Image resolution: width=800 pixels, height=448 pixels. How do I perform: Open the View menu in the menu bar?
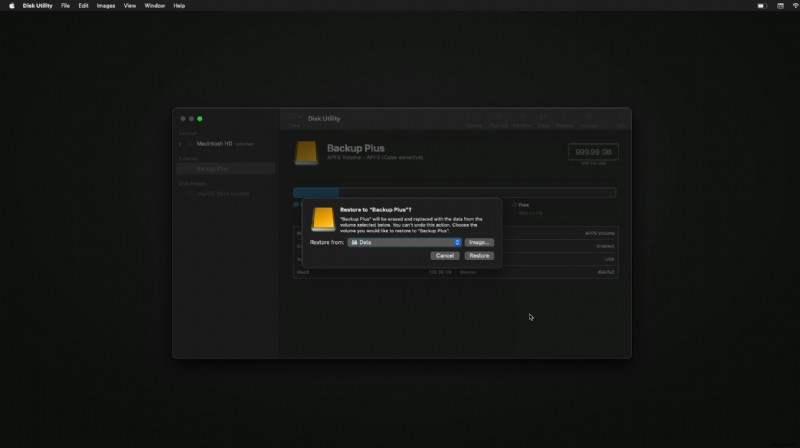coord(130,6)
